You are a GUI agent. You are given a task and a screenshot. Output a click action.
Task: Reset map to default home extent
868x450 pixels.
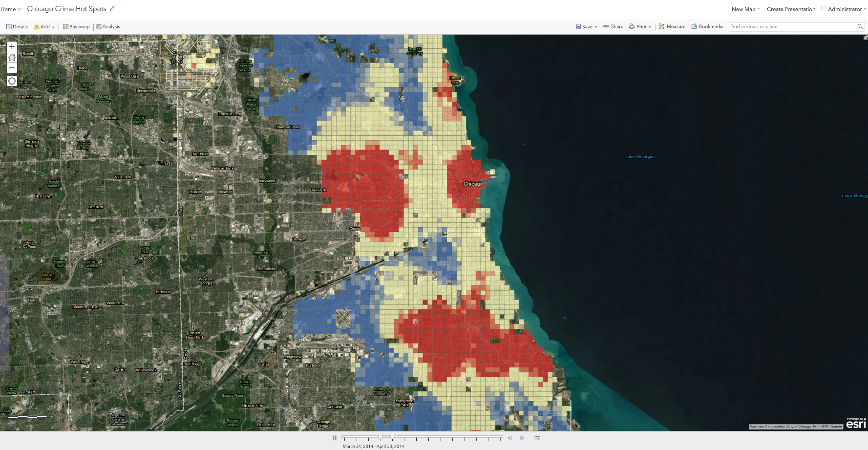click(x=12, y=58)
